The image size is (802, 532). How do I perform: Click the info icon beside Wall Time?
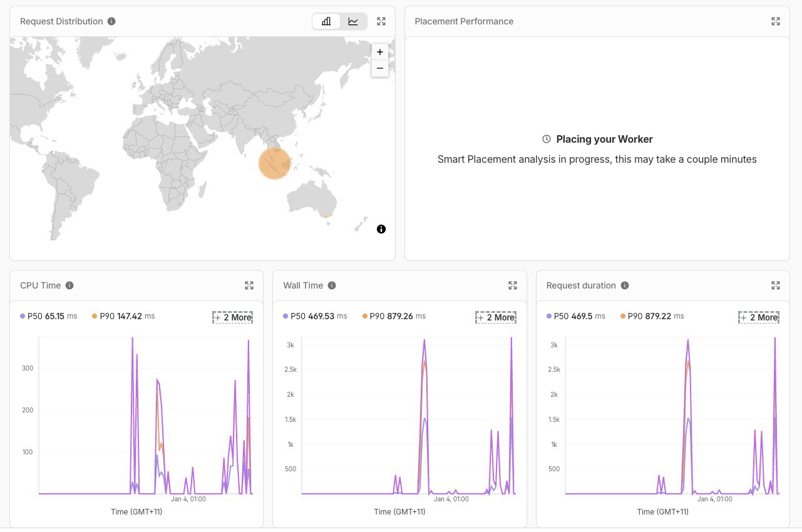click(332, 285)
